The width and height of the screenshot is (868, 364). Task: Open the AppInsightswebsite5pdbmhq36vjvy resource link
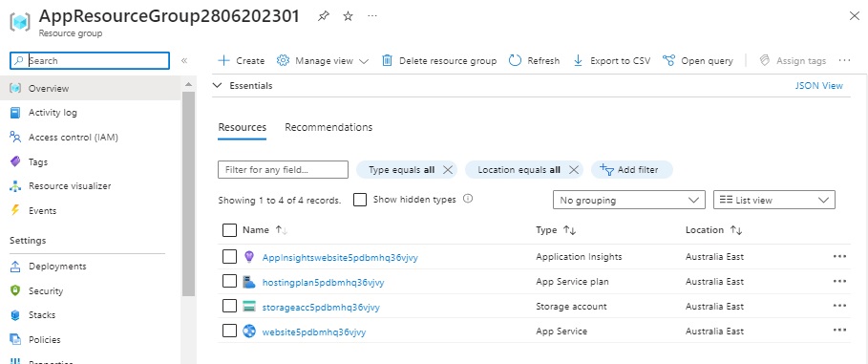pos(340,258)
